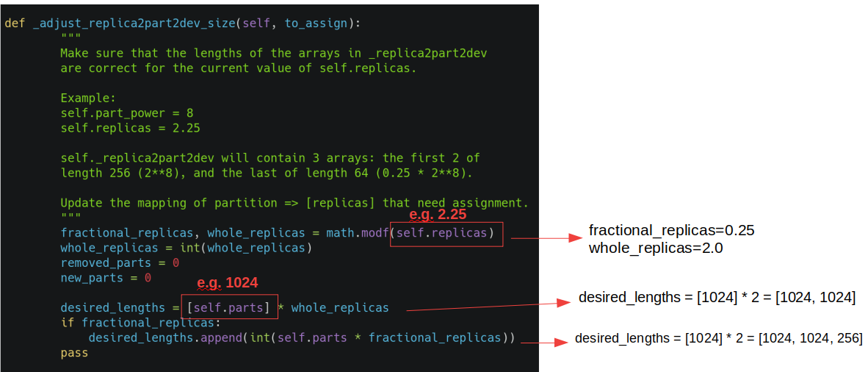
Task: Click the '[1024, 1024, 256]' desired_lengths annotation
Action: pyautogui.click(x=810, y=339)
